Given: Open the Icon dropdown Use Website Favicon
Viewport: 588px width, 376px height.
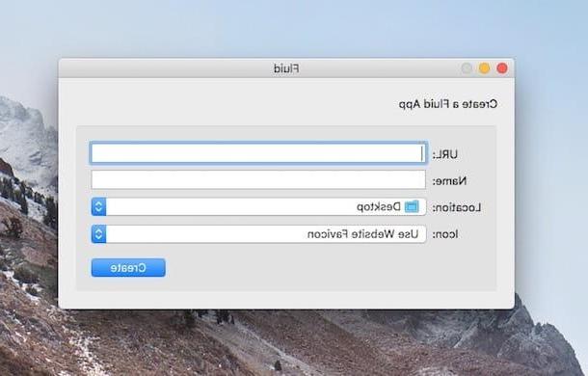Looking at the screenshot, I should (258, 234).
